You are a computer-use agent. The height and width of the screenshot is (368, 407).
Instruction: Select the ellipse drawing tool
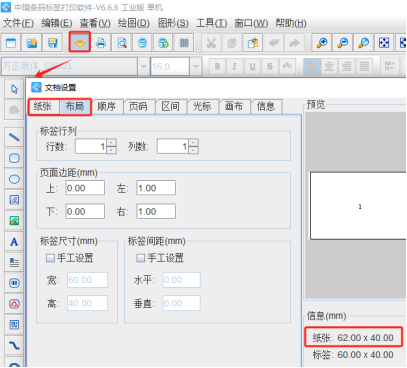(14, 179)
